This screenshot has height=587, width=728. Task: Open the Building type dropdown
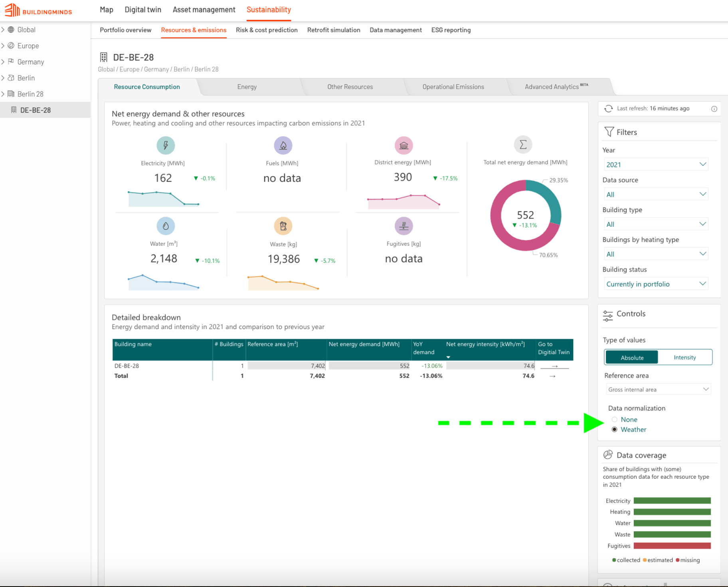[x=656, y=224]
